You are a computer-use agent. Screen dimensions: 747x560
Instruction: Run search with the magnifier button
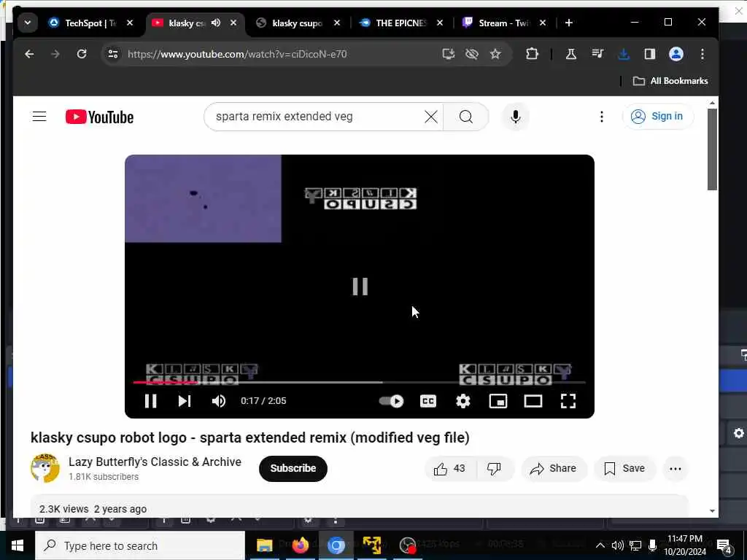[466, 117]
